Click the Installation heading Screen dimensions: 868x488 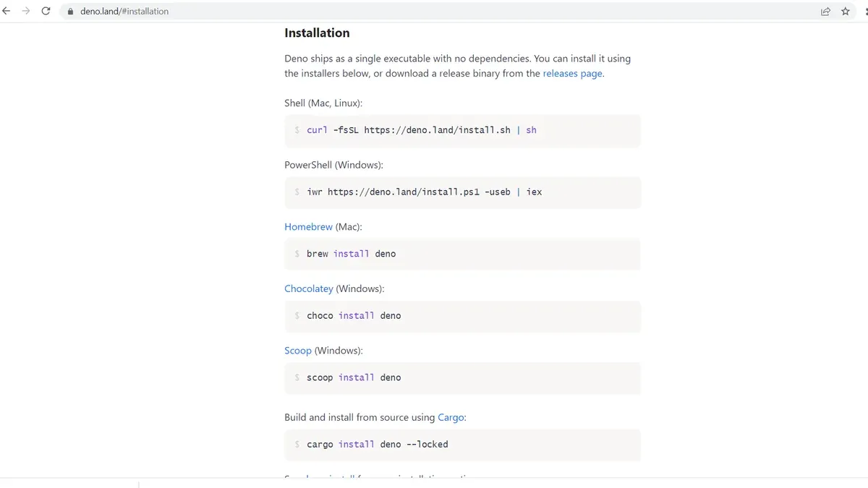[317, 33]
